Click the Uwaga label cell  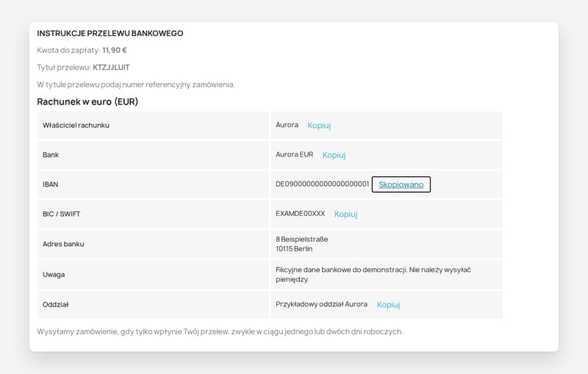click(x=153, y=275)
